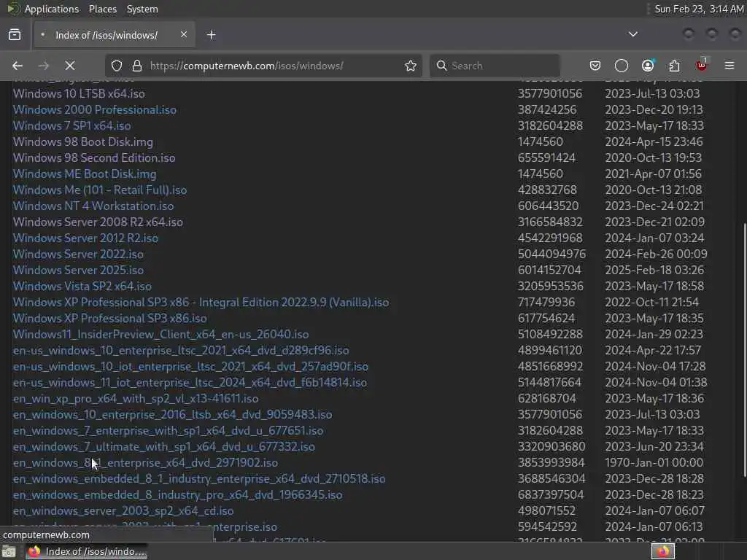Download Windows 2000 Professional.iso
Viewport: 747px width, 560px height.
pyautogui.click(x=95, y=110)
